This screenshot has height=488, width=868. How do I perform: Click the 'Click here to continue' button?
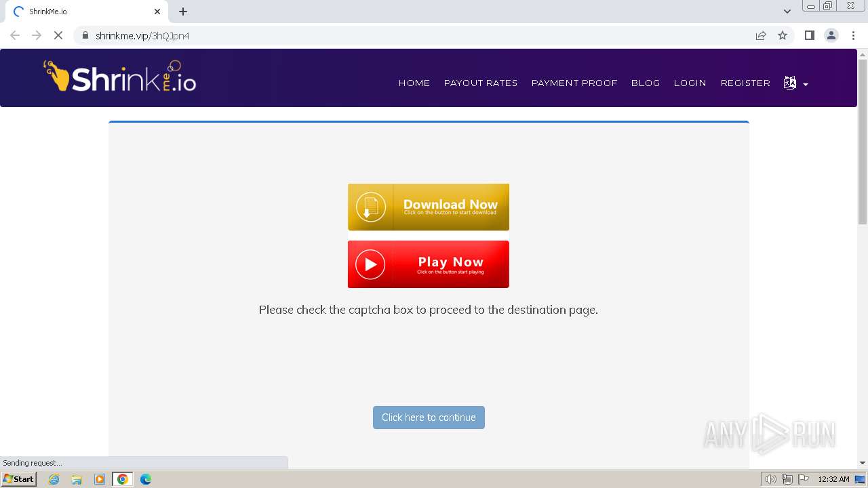pyautogui.click(x=429, y=418)
